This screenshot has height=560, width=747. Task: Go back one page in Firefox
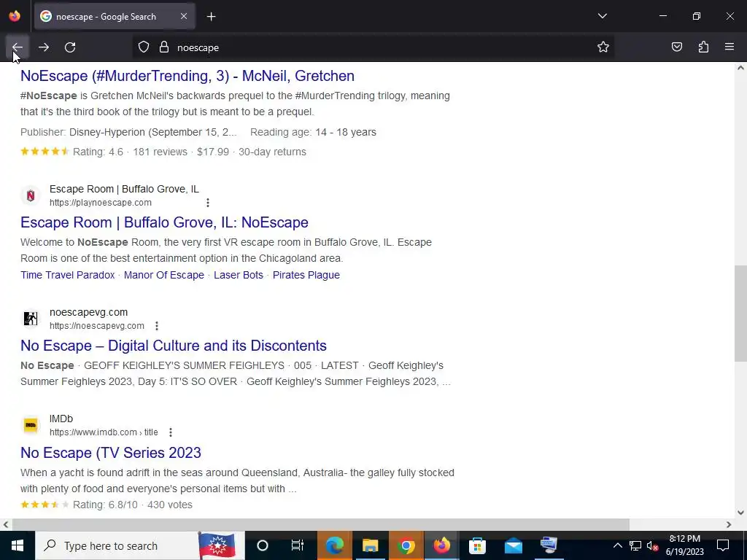click(18, 47)
